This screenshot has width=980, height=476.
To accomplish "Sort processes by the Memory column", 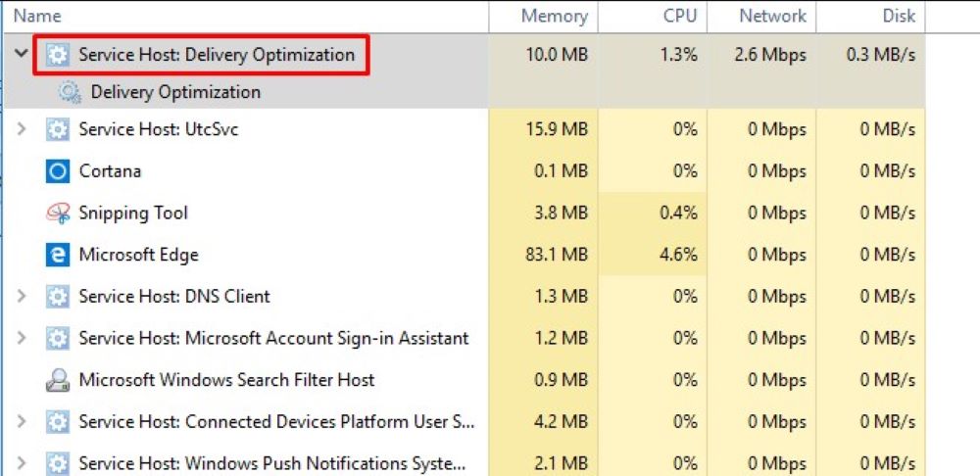I will tap(554, 16).
